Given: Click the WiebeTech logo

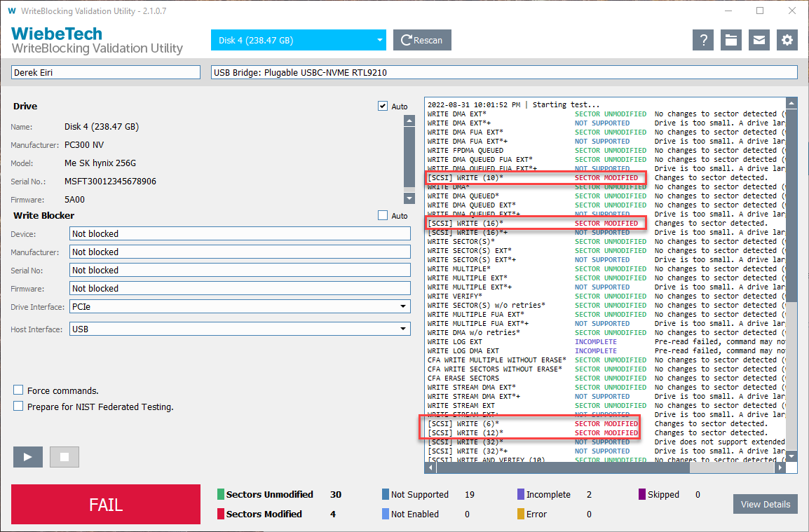Looking at the screenshot, I should 57,34.
